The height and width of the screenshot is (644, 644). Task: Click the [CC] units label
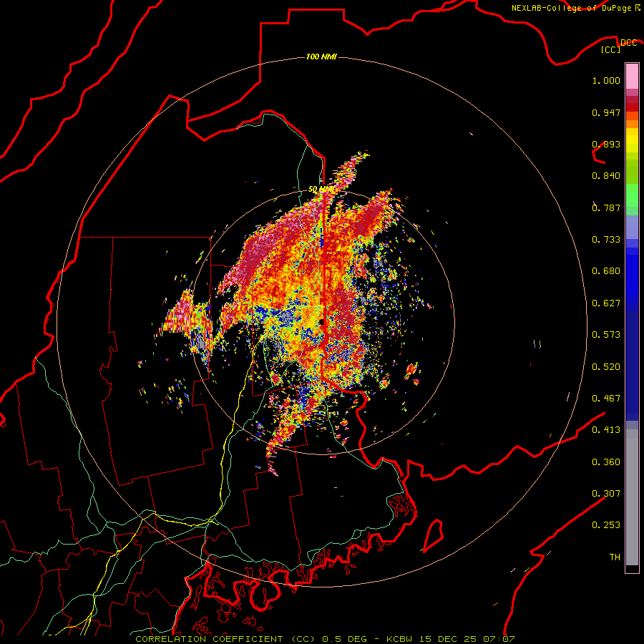[x=611, y=49]
